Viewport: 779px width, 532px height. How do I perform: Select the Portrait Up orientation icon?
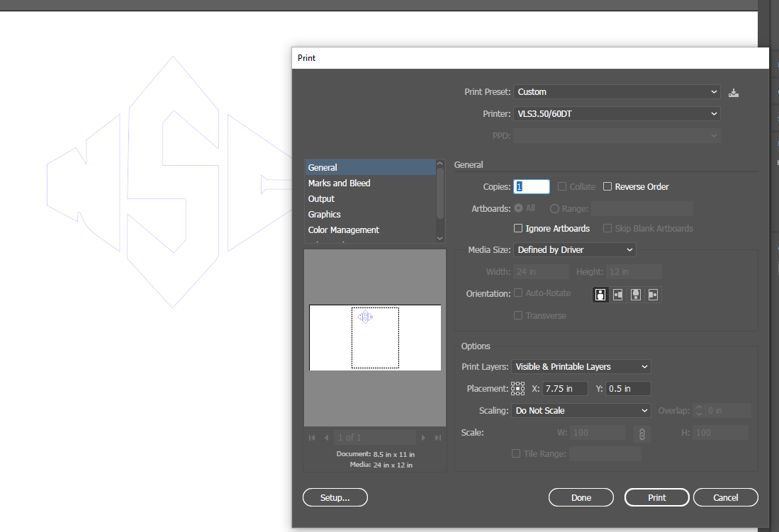click(x=600, y=294)
